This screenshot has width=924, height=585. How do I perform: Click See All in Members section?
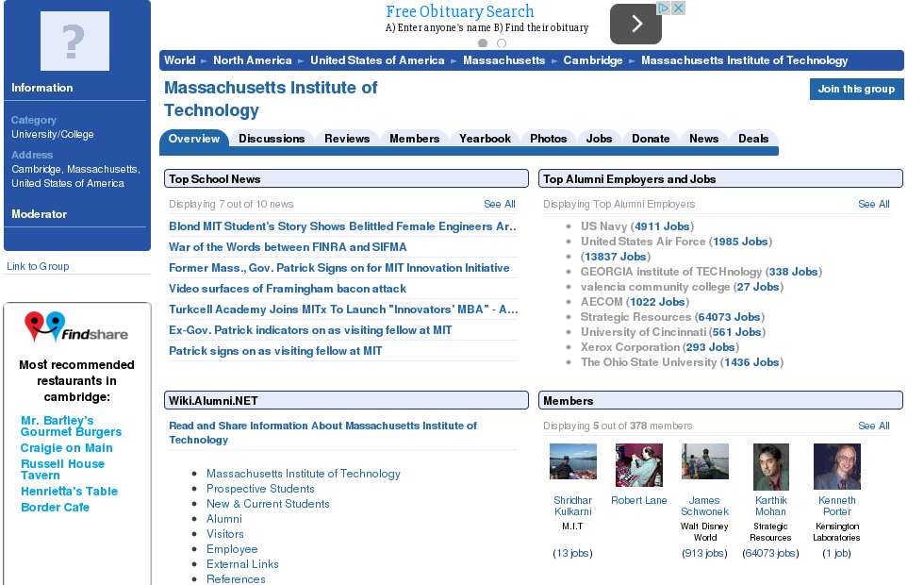(873, 426)
